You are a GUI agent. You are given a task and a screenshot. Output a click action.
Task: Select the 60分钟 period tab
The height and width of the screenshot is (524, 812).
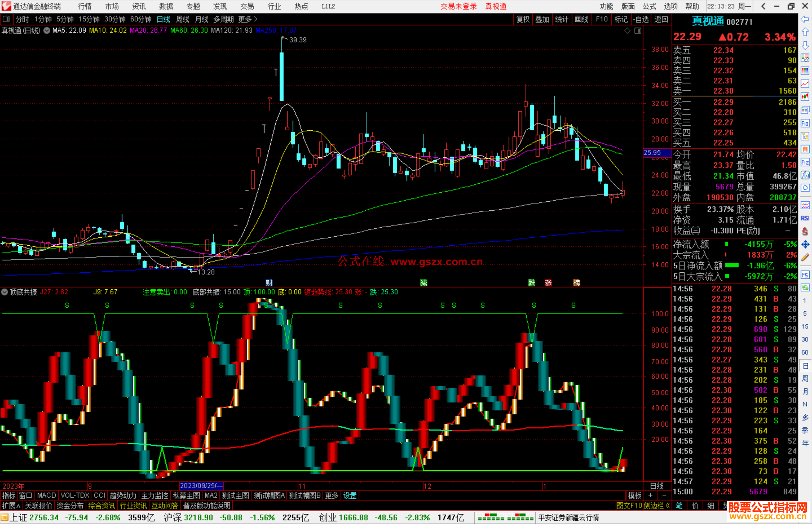140,19
